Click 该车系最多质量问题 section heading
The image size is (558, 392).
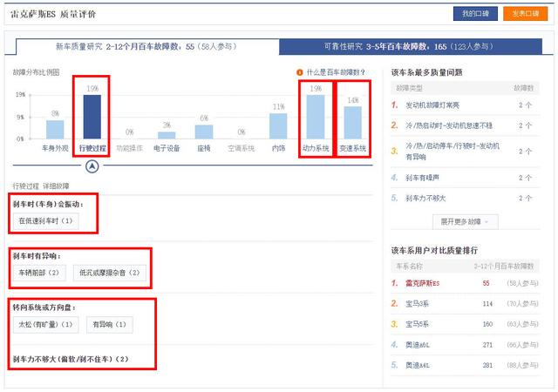click(x=426, y=72)
